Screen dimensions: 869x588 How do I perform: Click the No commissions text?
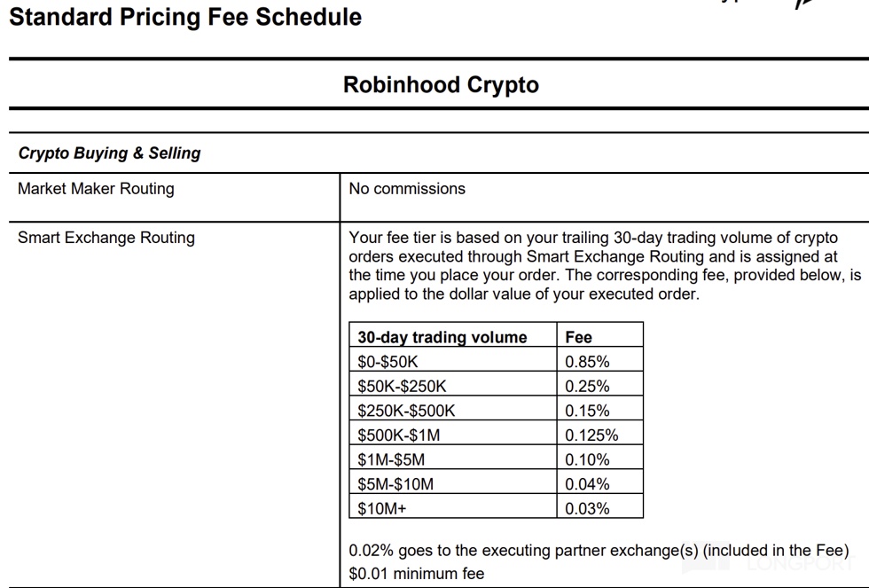[x=407, y=189]
